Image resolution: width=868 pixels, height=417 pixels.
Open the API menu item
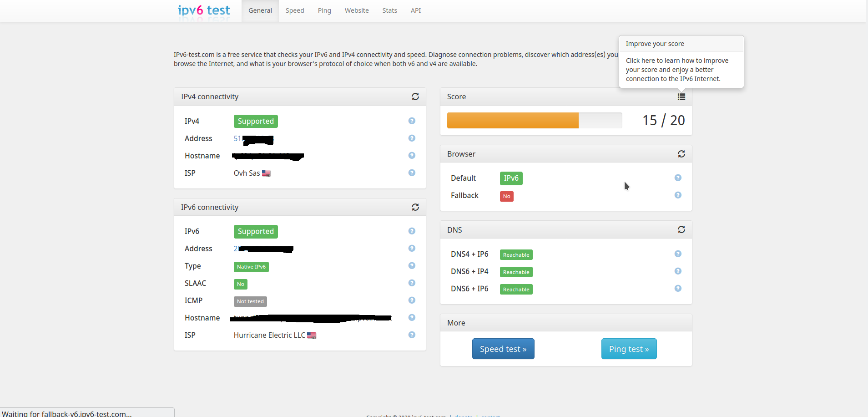click(x=415, y=10)
